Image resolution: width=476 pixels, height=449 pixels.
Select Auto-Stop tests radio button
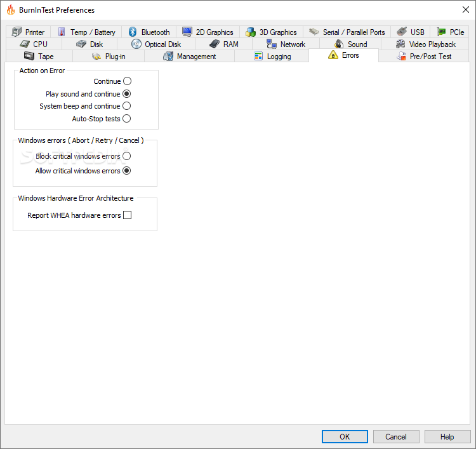126,118
